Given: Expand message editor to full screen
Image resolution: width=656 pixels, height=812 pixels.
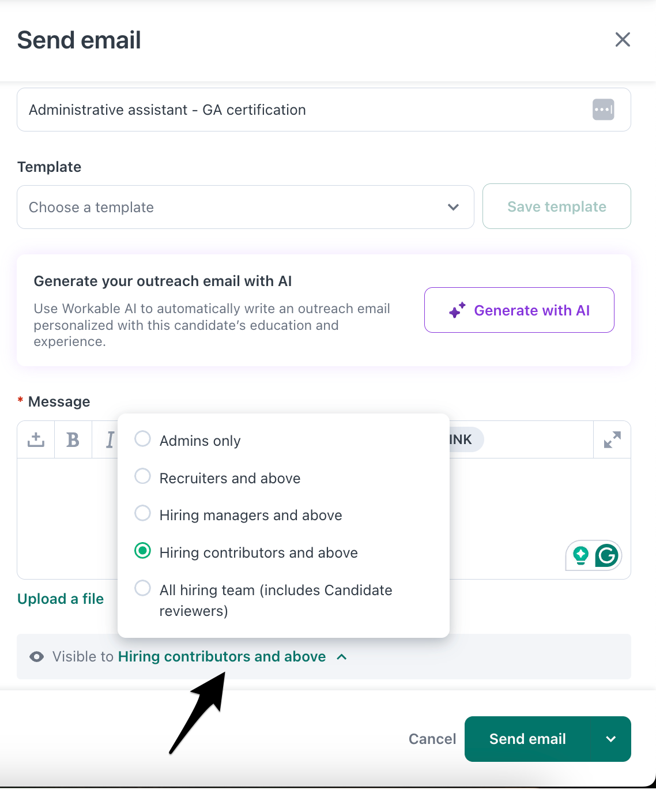Looking at the screenshot, I should pyautogui.click(x=612, y=439).
